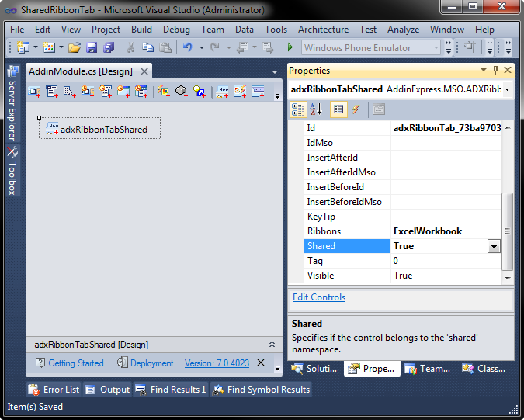
Task: Show the Events lightning bolt view
Action: coord(356,109)
